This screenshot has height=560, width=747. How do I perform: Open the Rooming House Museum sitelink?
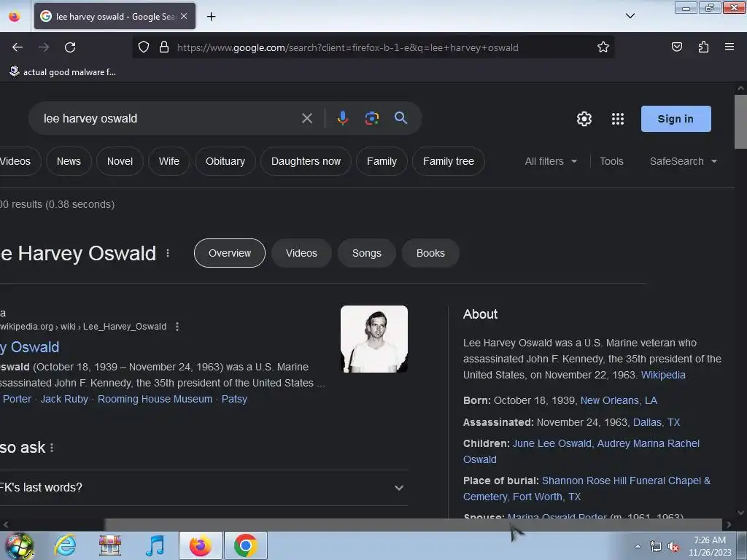tap(155, 399)
